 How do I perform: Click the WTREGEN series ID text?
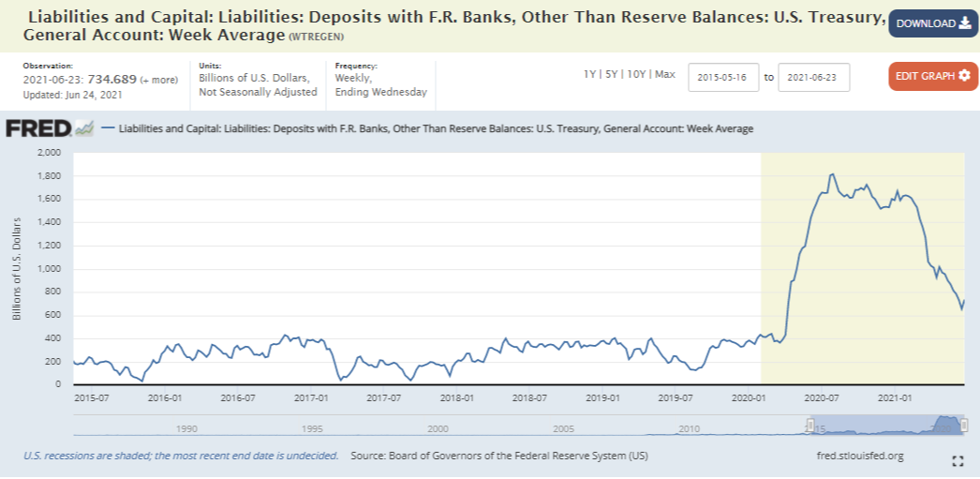pyautogui.click(x=317, y=37)
